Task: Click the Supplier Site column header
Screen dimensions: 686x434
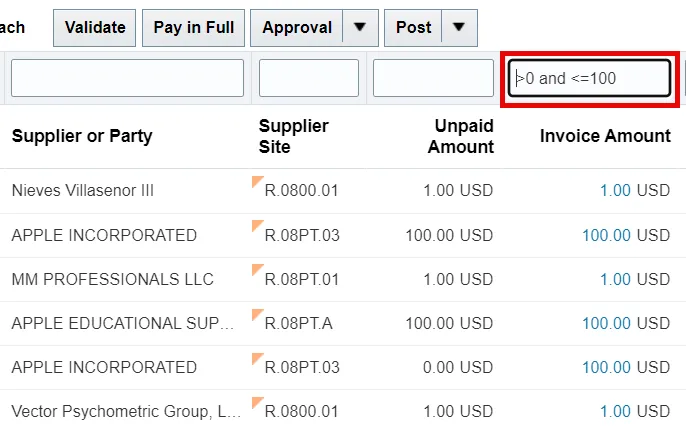Action: (293, 136)
